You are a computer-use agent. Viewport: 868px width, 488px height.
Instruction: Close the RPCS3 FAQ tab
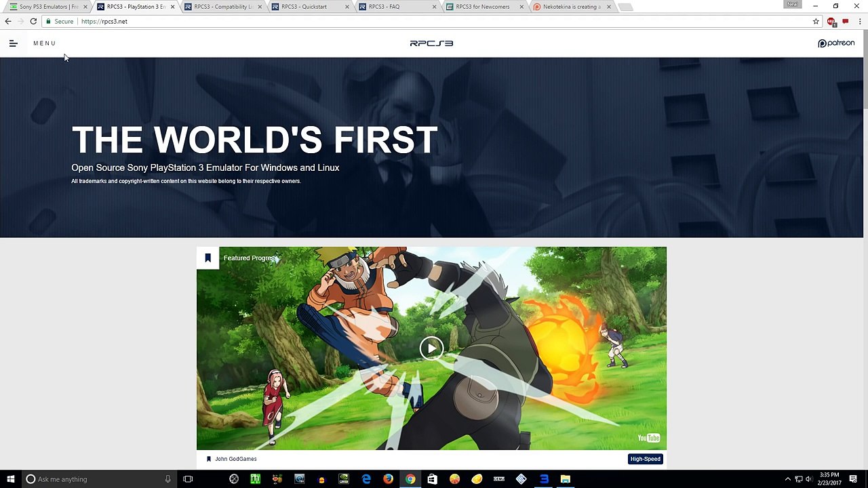click(x=434, y=7)
